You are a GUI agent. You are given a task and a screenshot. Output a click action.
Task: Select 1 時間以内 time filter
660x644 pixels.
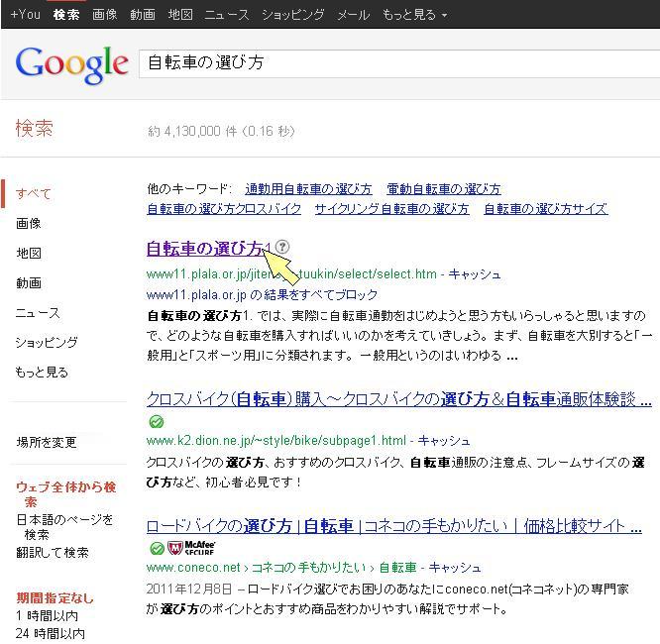(47, 616)
